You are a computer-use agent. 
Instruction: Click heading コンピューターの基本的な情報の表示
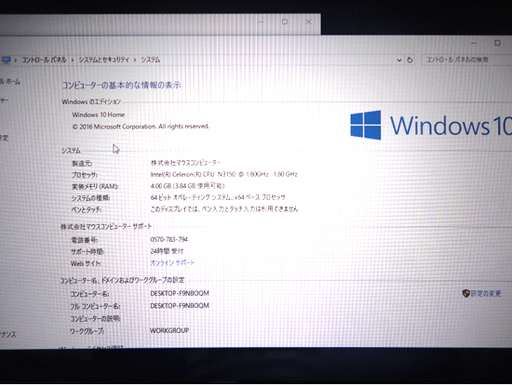(121, 85)
